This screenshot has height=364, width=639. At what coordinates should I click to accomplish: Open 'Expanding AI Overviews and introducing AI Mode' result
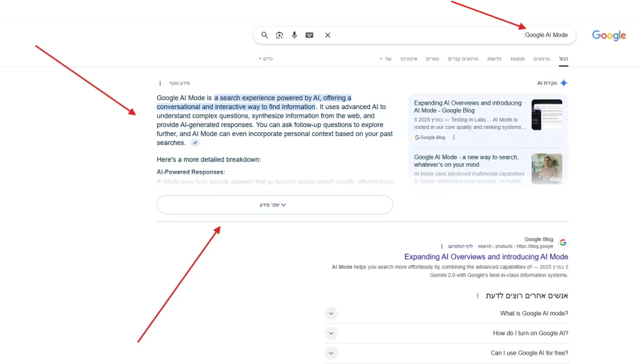coord(486,257)
